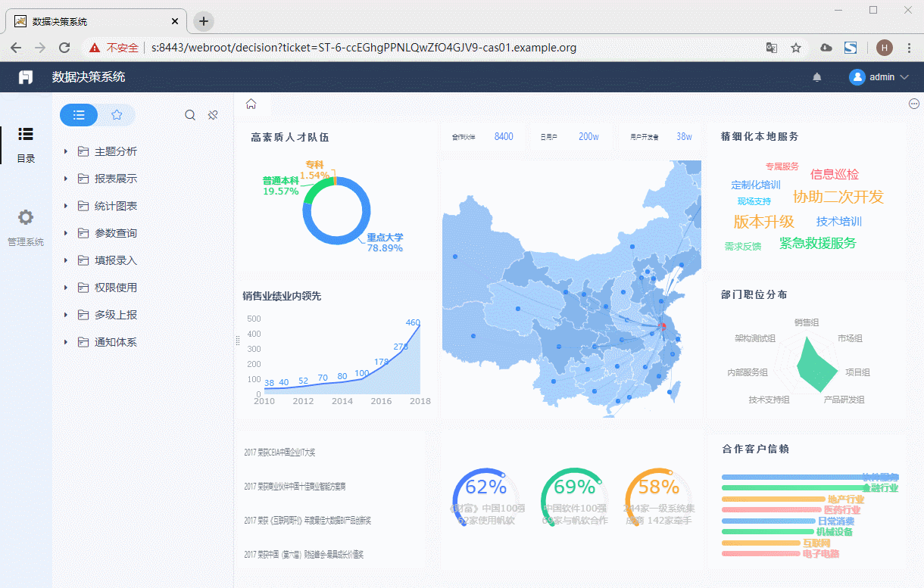924x588 pixels.
Task: Open the 管理系统 gear icon
Action: (x=26, y=218)
